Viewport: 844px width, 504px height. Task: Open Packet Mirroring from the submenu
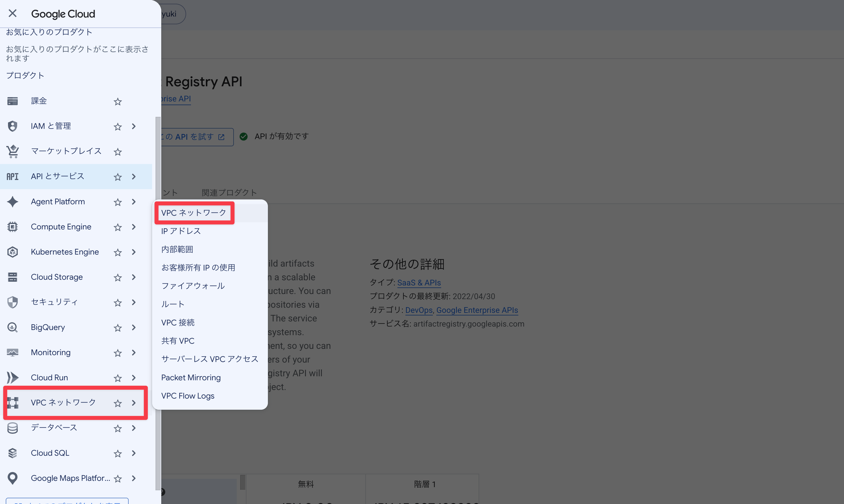click(x=210, y=378)
